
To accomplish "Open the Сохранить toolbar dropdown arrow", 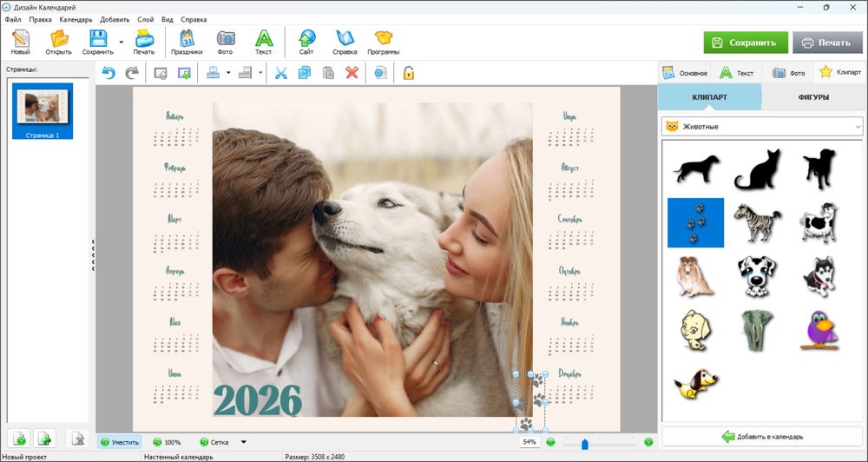I will [x=121, y=42].
